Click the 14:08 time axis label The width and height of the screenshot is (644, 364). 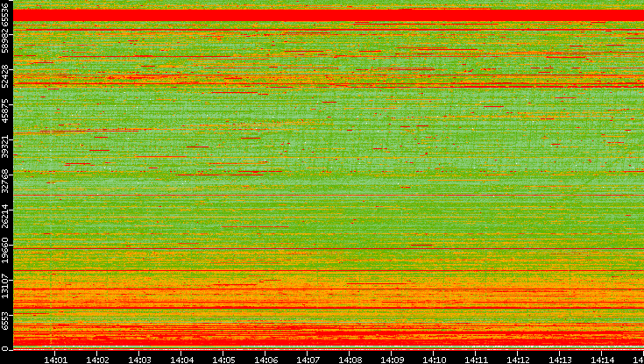click(x=350, y=360)
